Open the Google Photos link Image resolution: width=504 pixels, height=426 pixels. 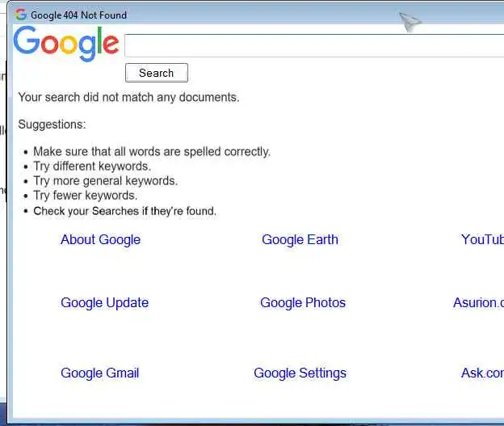pos(303,303)
